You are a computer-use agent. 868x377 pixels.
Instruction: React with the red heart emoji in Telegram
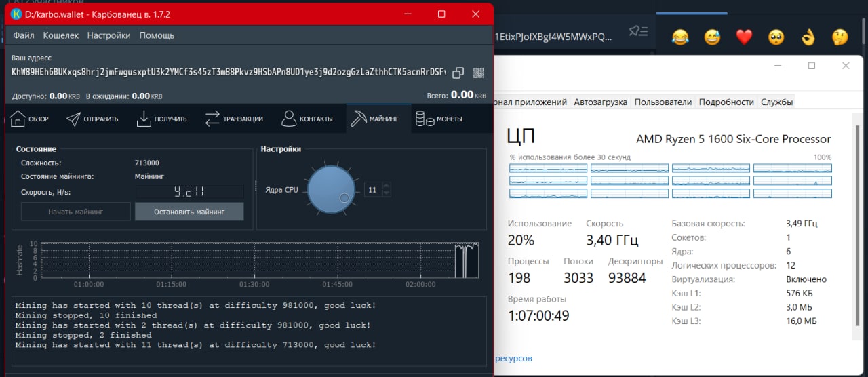744,37
